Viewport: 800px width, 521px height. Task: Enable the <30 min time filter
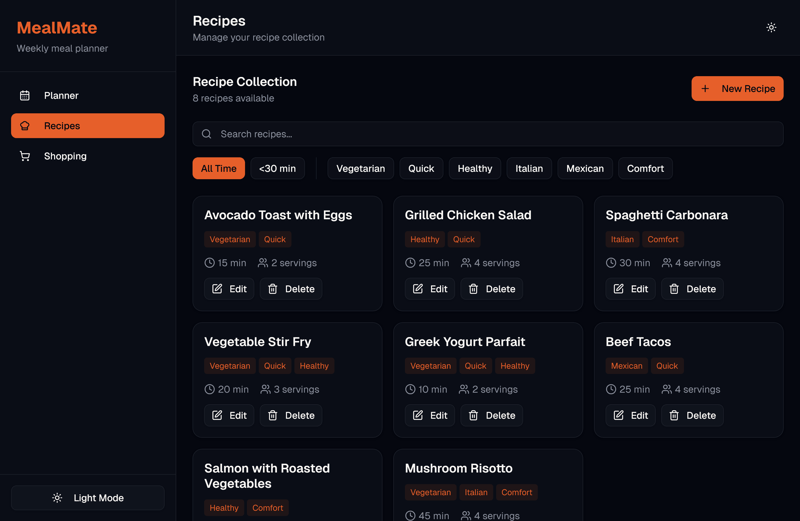(x=277, y=169)
